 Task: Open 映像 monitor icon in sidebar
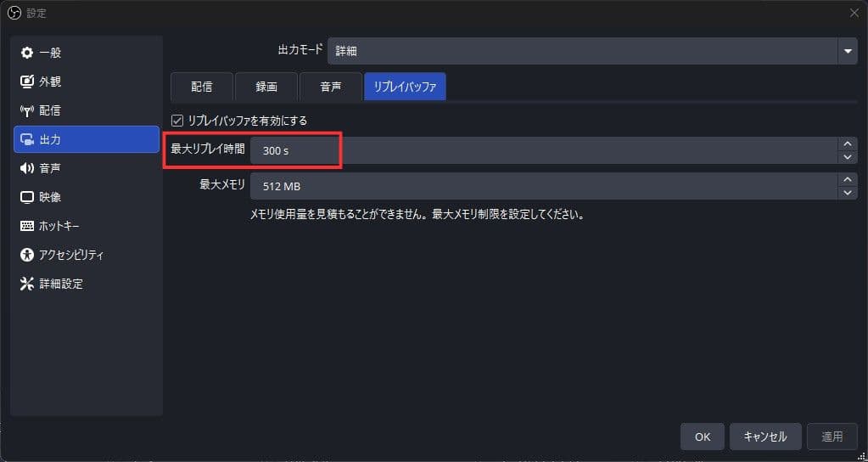pos(26,197)
